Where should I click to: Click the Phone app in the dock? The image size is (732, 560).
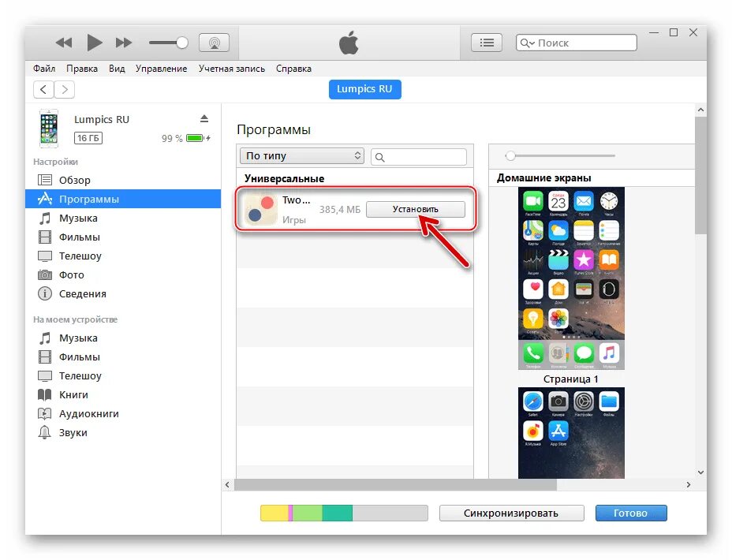click(x=533, y=353)
